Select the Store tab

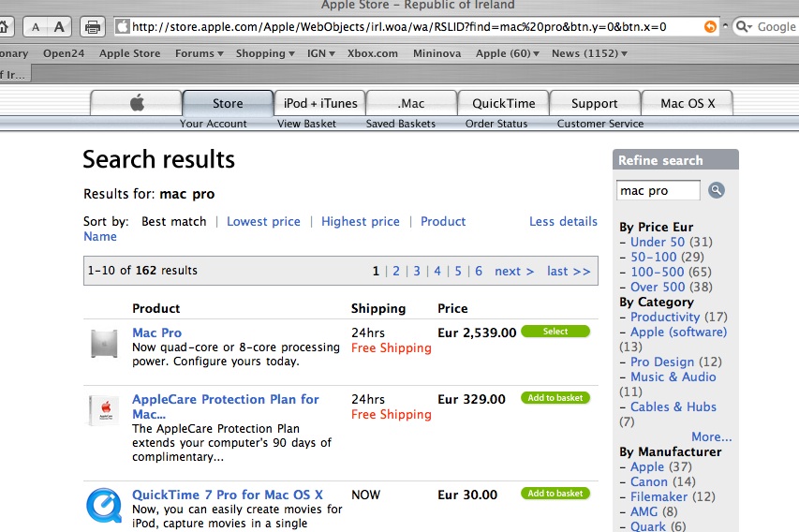click(x=228, y=103)
